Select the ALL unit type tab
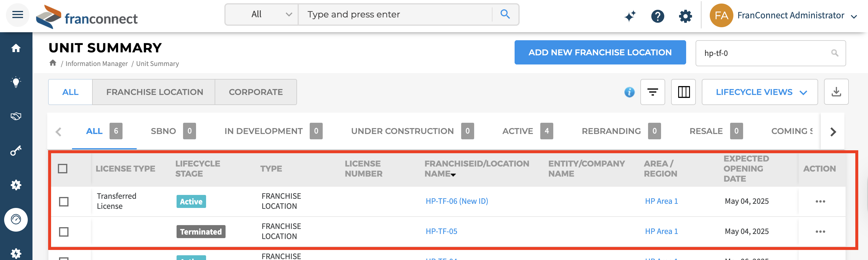 pos(70,92)
